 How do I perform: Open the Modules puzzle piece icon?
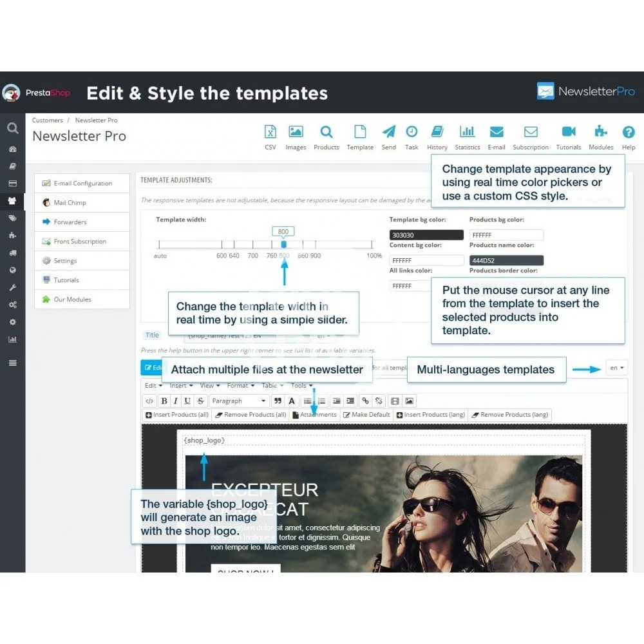coord(601,133)
